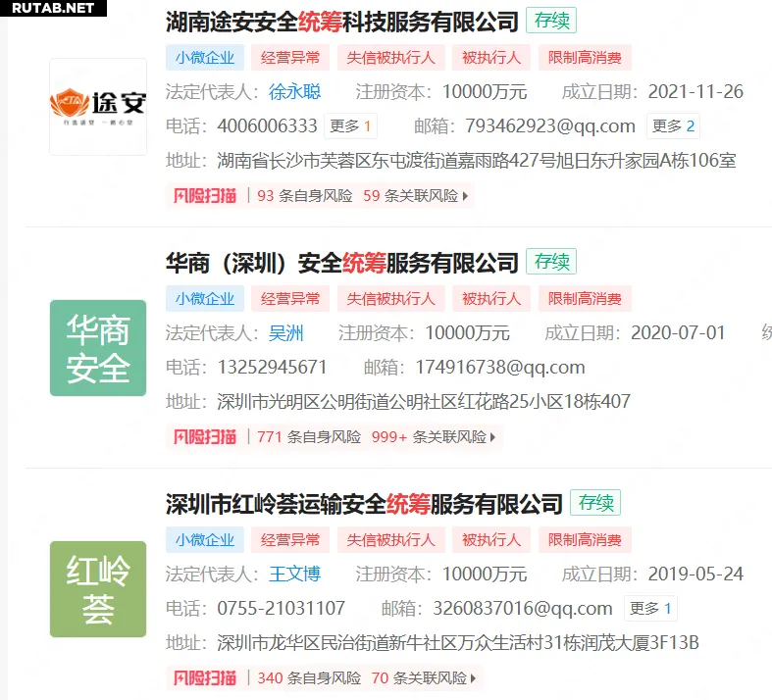772x700 pixels.
Task: Select phone number 4006006333
Action: (268, 126)
